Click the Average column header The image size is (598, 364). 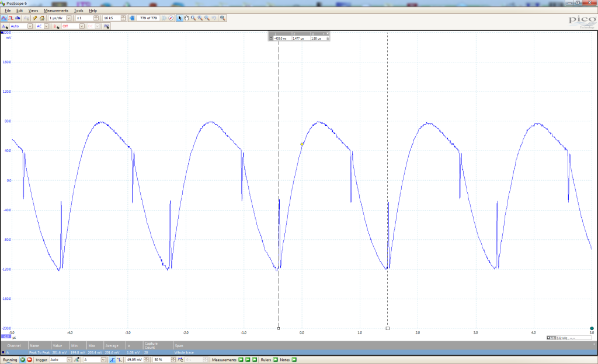112,346
